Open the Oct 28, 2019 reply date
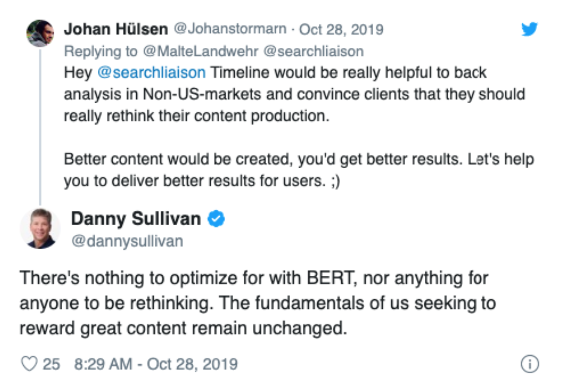The width and height of the screenshot is (561, 392). tap(341, 29)
